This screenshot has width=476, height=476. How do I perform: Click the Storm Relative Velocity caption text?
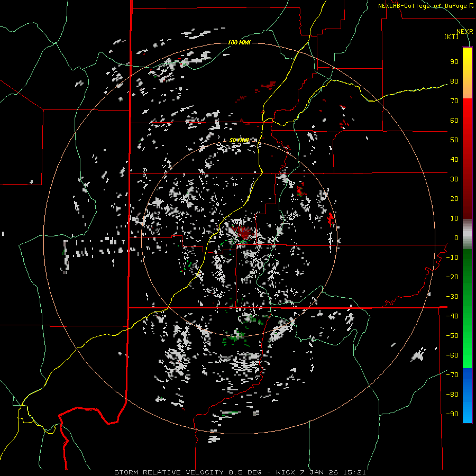click(240, 472)
